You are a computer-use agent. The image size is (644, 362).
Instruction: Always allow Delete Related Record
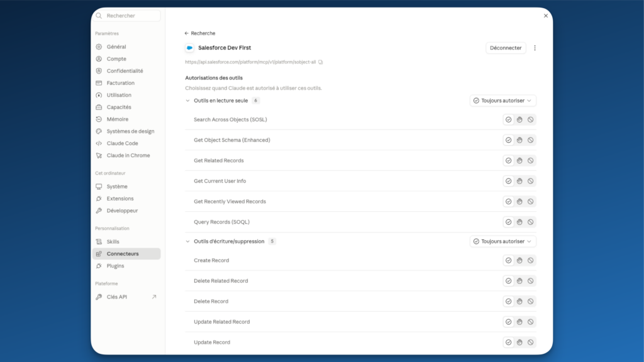pos(508,281)
